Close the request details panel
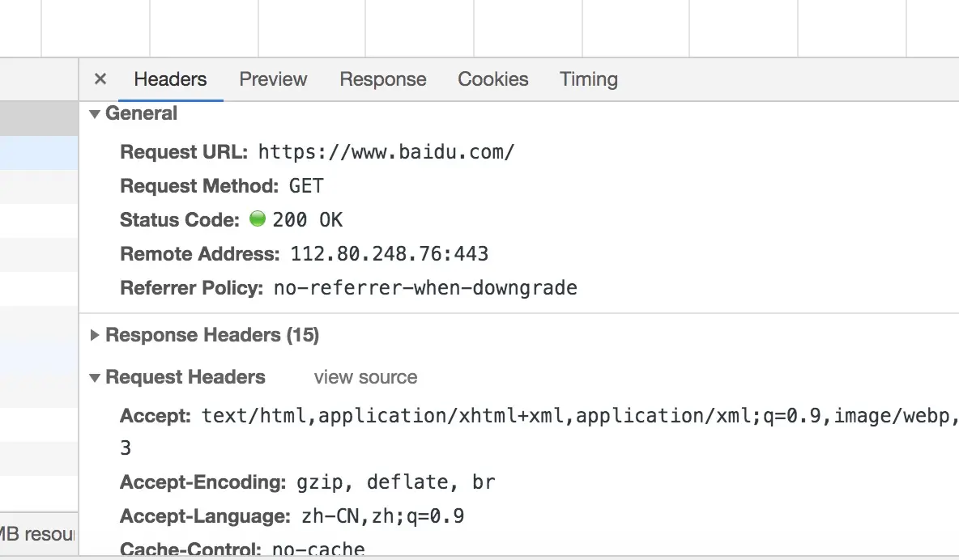The height and width of the screenshot is (560, 959). 100,79
